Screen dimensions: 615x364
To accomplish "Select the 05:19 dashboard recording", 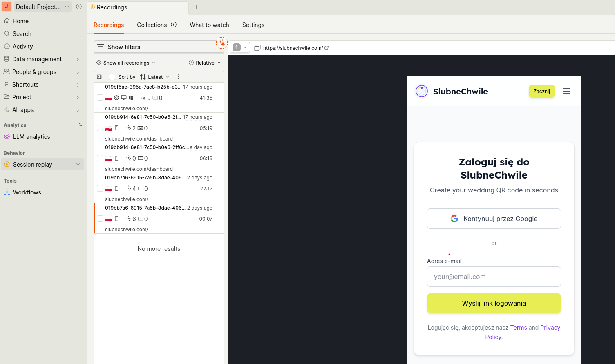I will (159, 128).
